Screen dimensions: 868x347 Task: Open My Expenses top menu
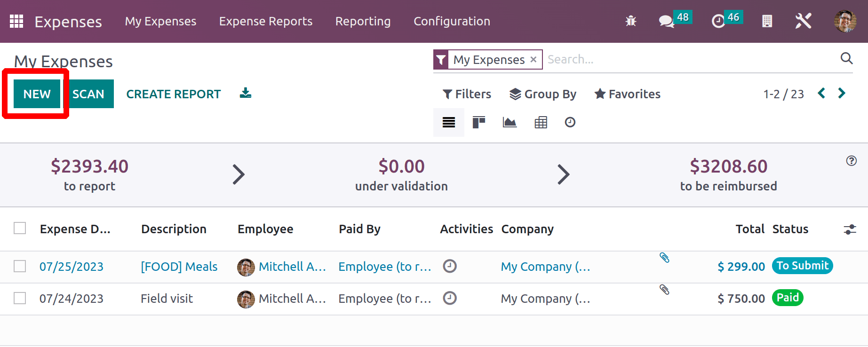coord(160,21)
